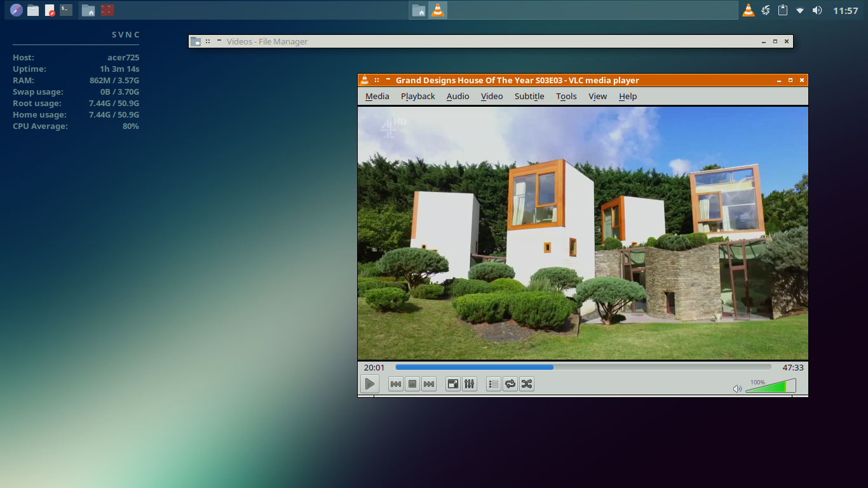Image resolution: width=868 pixels, height=488 pixels.
Task: Focus the Videos - File Manager window title
Action: pyautogui.click(x=267, y=41)
